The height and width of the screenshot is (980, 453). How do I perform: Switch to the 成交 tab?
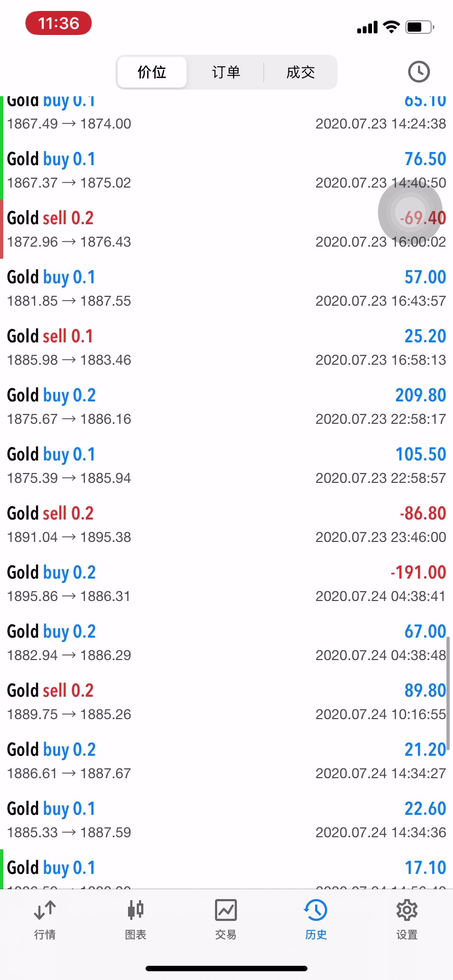coord(300,72)
